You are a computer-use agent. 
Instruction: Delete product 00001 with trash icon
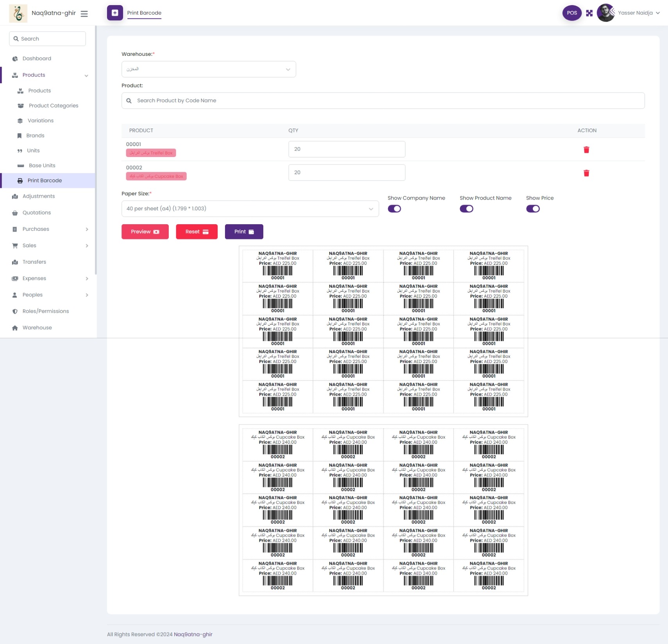pyautogui.click(x=586, y=150)
